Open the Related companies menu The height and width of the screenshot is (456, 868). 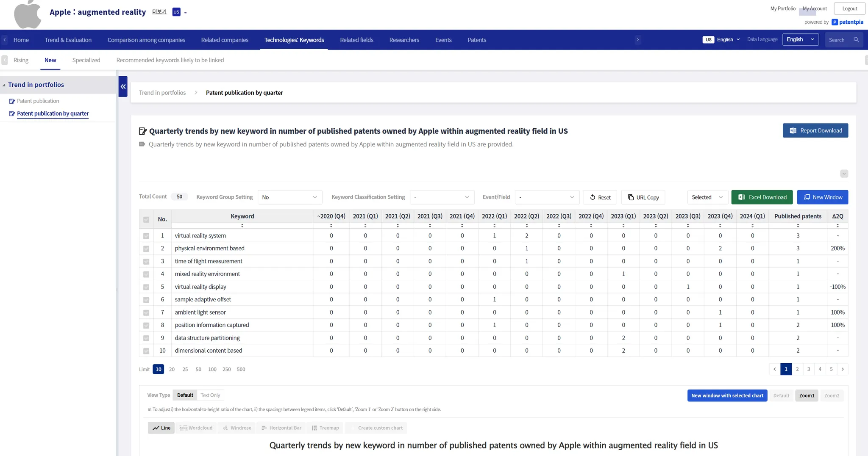point(225,40)
